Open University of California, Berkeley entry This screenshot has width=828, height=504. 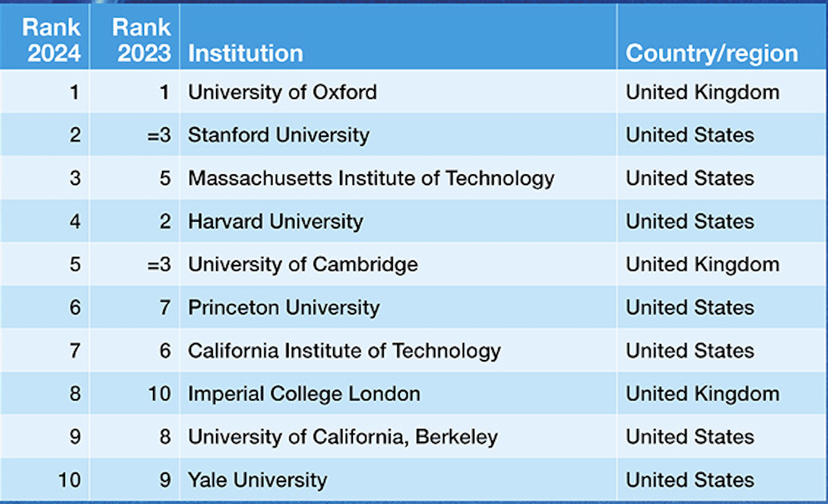coord(343,437)
